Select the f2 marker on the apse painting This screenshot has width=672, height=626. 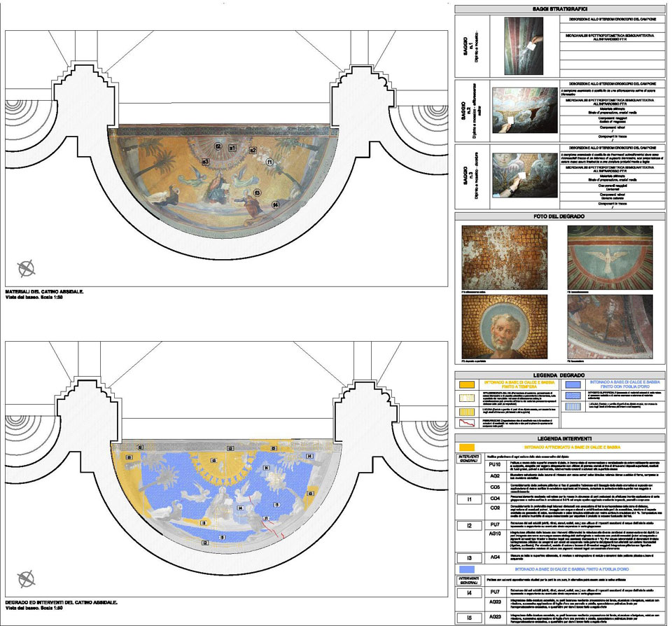(218, 146)
